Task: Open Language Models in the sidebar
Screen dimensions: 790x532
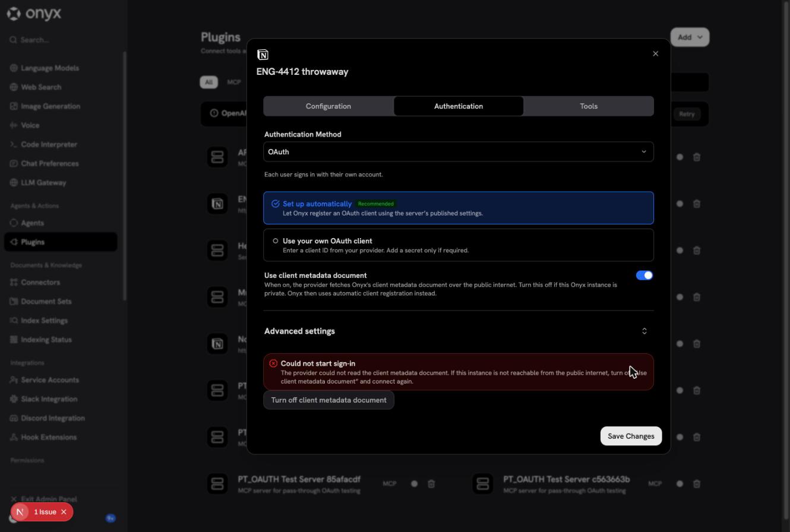Action: 49,68
